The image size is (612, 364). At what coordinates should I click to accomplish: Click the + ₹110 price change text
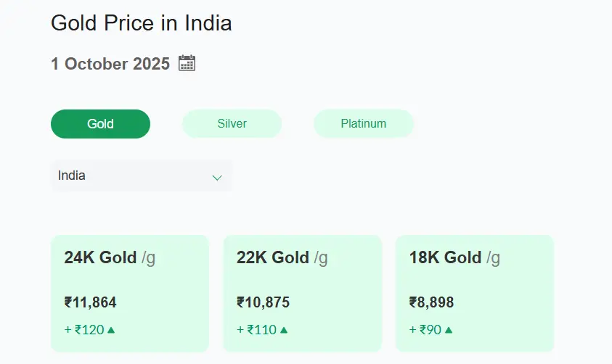click(256, 330)
